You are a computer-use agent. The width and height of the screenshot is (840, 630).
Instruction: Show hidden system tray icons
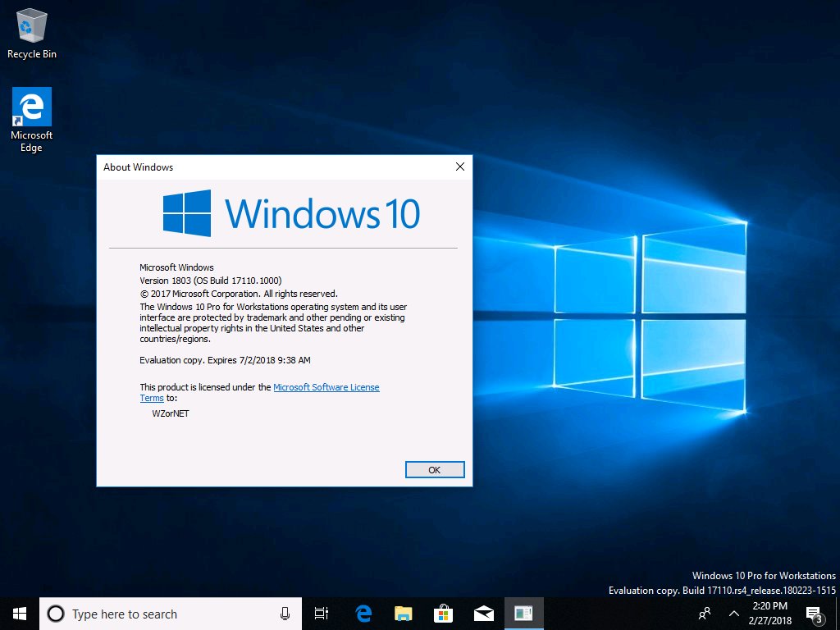[x=734, y=614]
